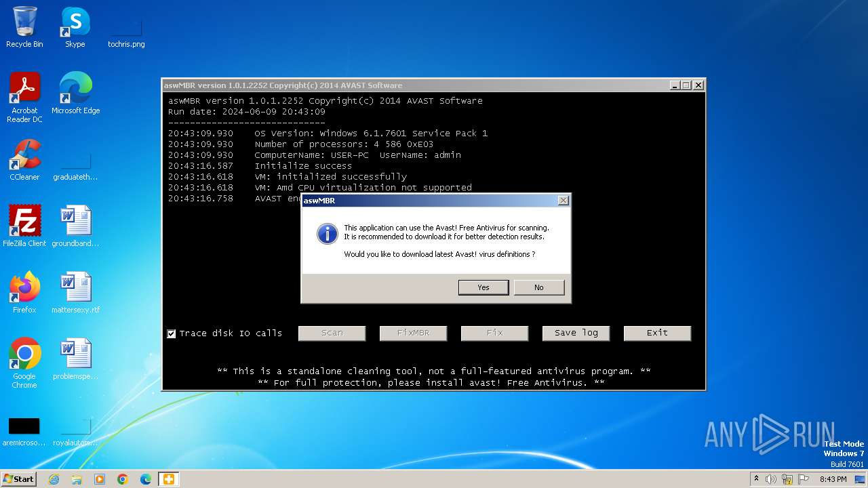868x488 pixels.
Task: Select the groundband document icon
Action: pyautogui.click(x=75, y=226)
